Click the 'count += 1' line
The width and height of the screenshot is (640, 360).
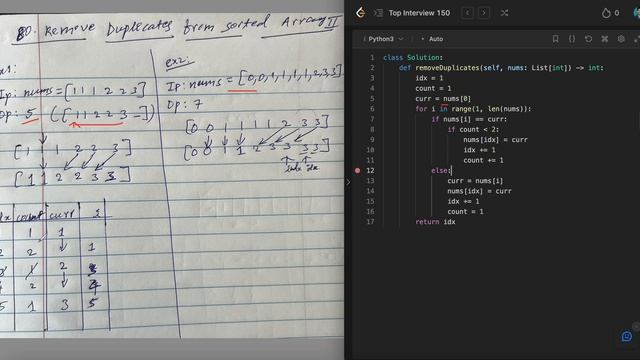(483, 160)
